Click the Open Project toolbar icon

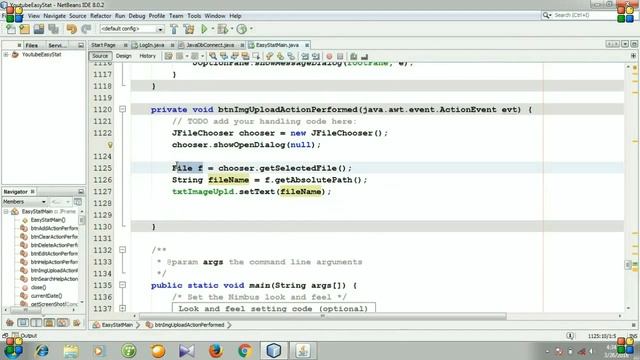[x=39, y=29]
